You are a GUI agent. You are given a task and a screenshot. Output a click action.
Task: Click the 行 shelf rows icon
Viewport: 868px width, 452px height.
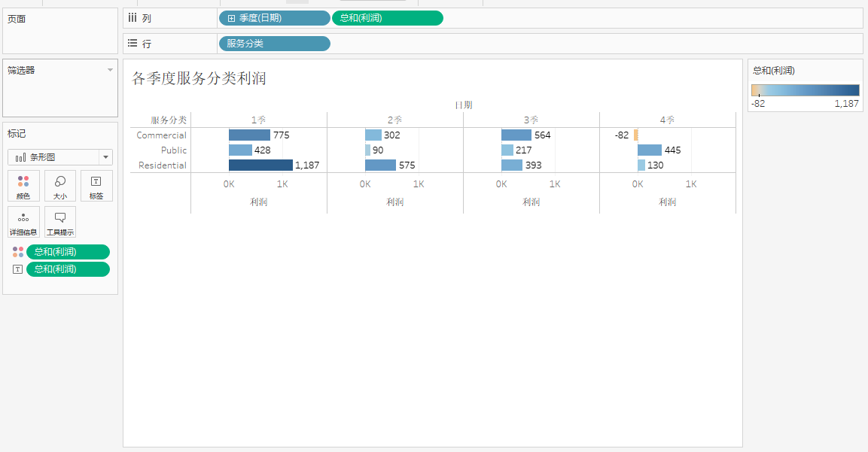click(x=132, y=44)
